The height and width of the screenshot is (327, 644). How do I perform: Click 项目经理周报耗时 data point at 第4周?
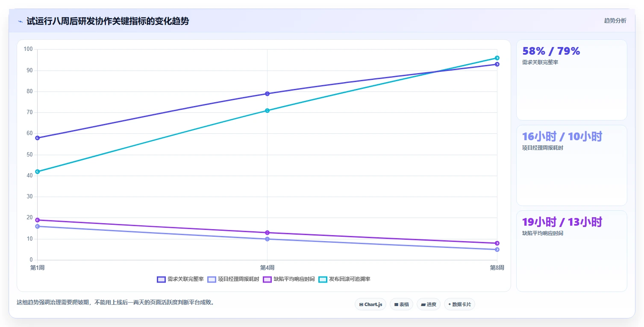pyautogui.click(x=267, y=239)
